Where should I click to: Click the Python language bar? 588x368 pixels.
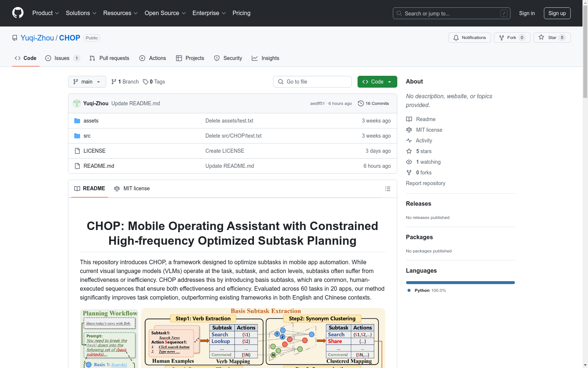[x=460, y=283]
